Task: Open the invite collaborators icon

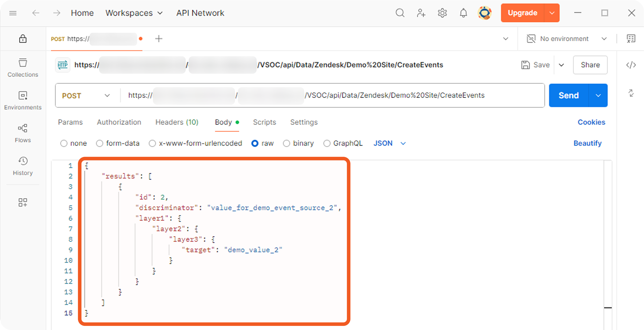Action: click(x=421, y=13)
